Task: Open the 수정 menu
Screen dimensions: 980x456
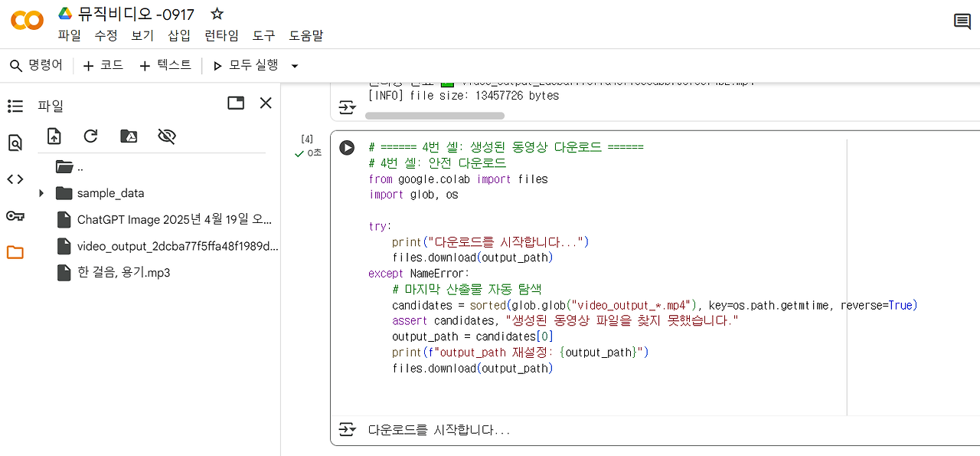Action: point(106,35)
